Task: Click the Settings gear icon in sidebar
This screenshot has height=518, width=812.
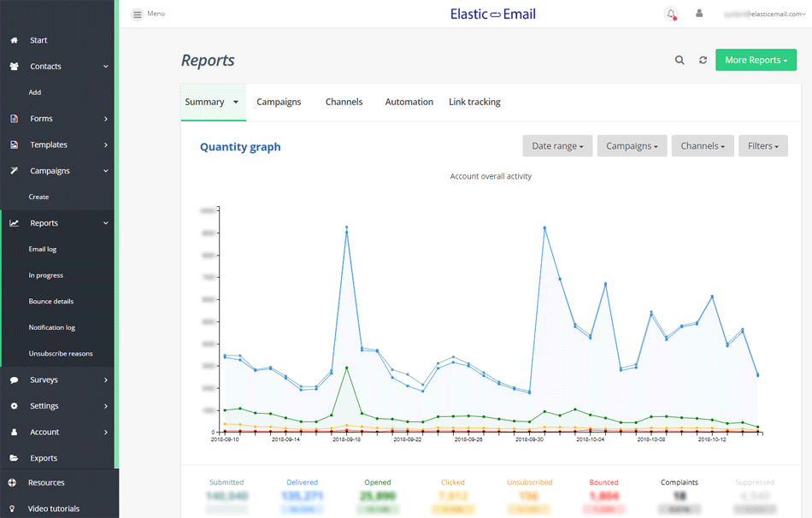Action: coord(14,406)
